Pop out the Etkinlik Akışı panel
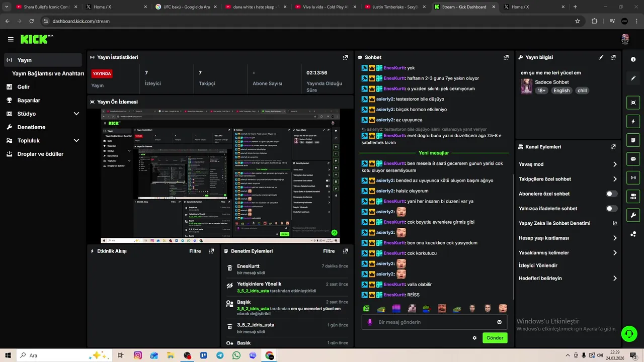 click(x=211, y=251)
